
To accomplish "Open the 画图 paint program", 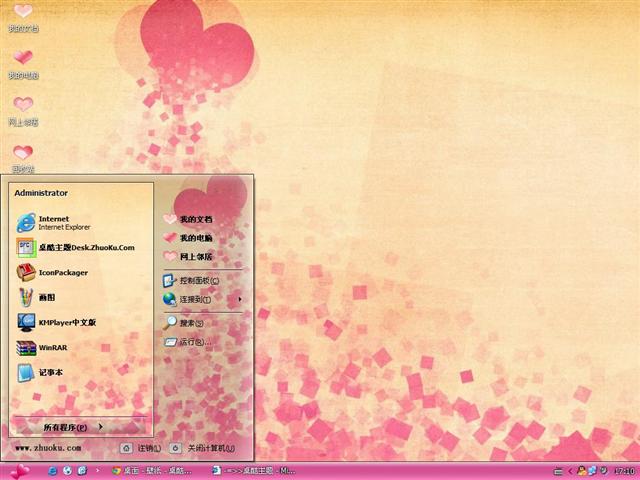I will 47,297.
